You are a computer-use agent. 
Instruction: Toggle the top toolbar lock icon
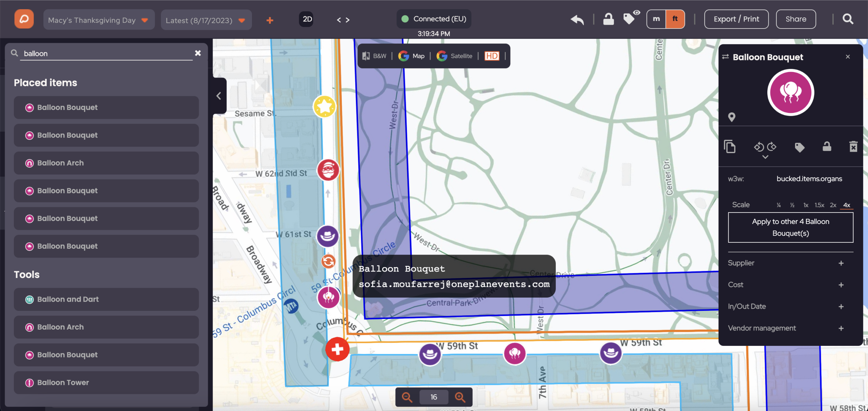pos(608,19)
